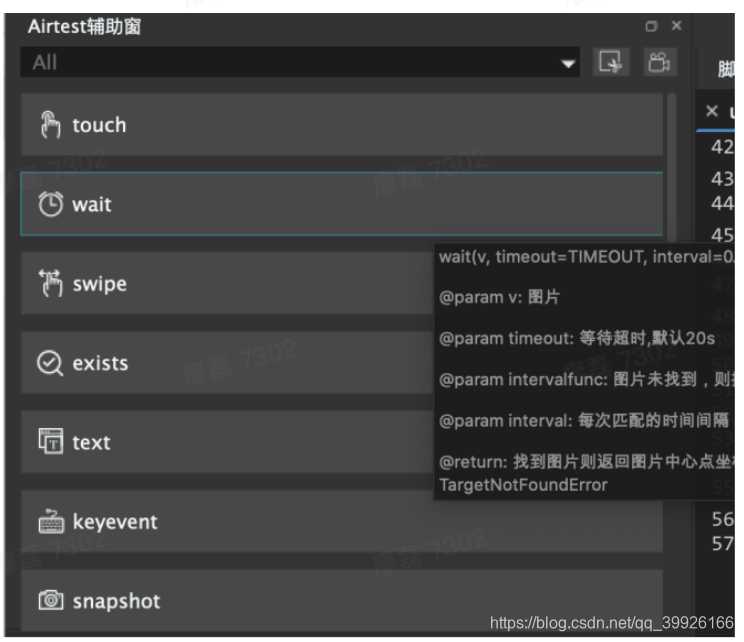This screenshot has height=642, width=744.
Task: Click the wait(v, timeout=TIMEOUT tooltip signature
Action: 586,257
